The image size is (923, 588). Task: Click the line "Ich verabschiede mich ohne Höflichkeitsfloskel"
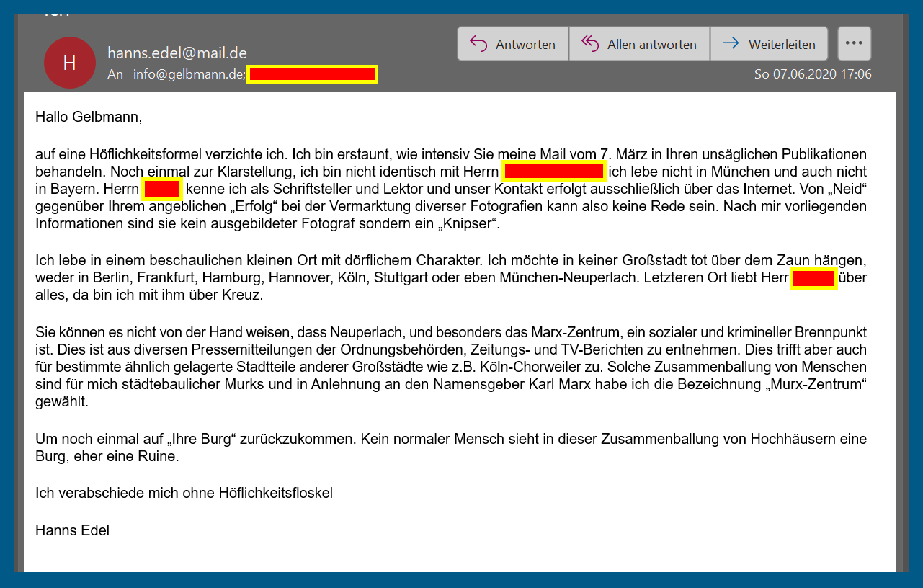tap(184, 493)
